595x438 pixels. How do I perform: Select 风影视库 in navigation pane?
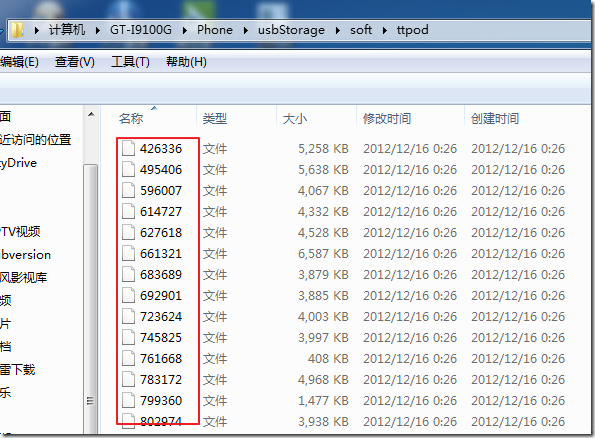click(x=24, y=277)
